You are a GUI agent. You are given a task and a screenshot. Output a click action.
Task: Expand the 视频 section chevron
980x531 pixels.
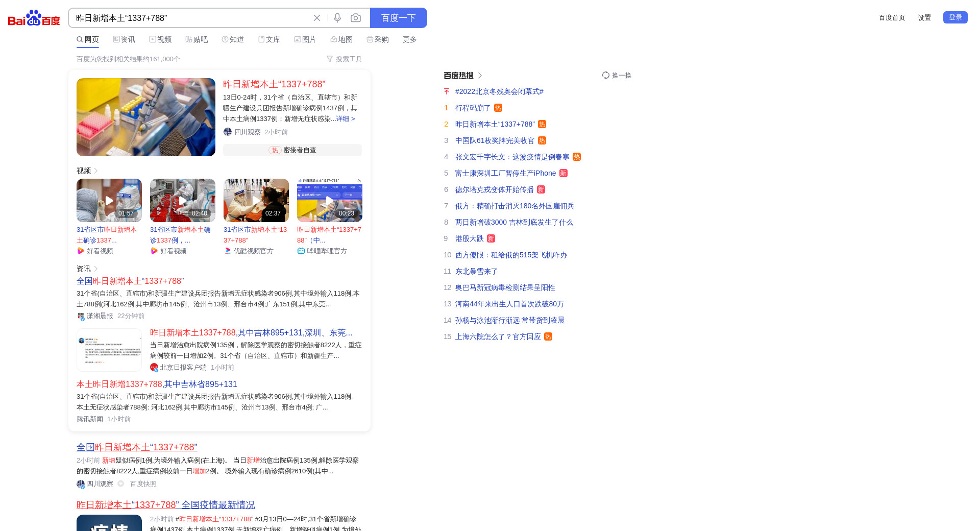pos(96,171)
